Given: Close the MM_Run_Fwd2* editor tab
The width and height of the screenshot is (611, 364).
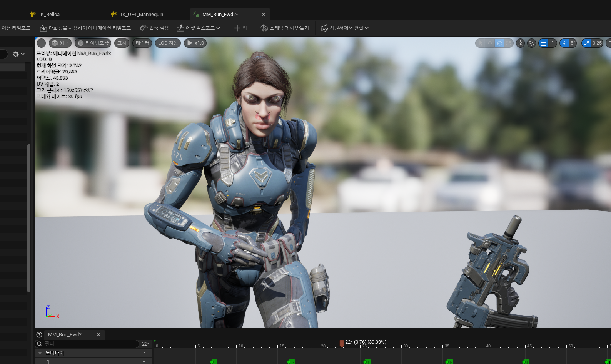Looking at the screenshot, I should [264, 14].
